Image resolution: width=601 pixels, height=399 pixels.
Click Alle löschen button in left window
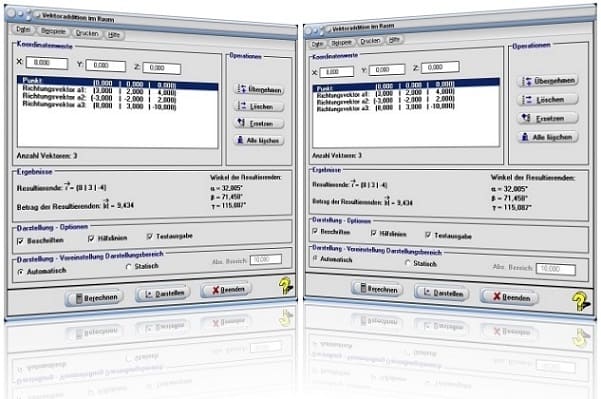[x=259, y=140]
